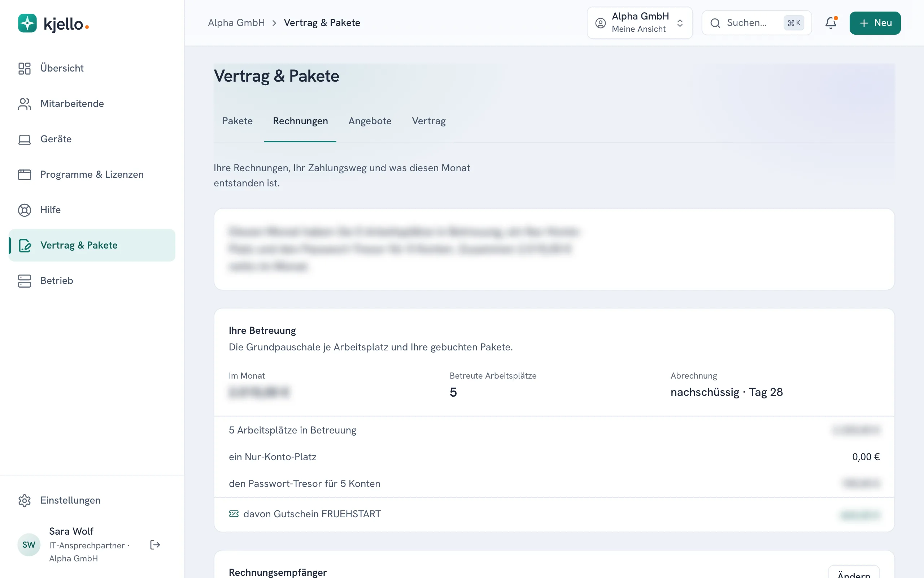This screenshot has width=924, height=578.
Task: Click the '0,00 €' amount
Action: point(866,457)
